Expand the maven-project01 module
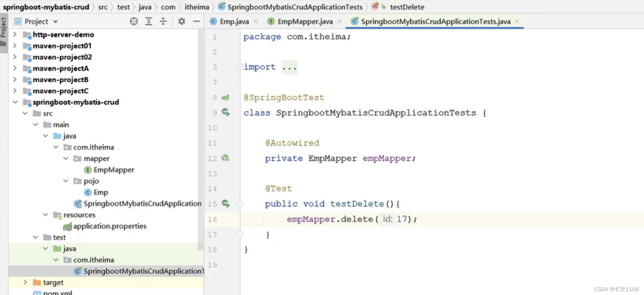 (15, 46)
